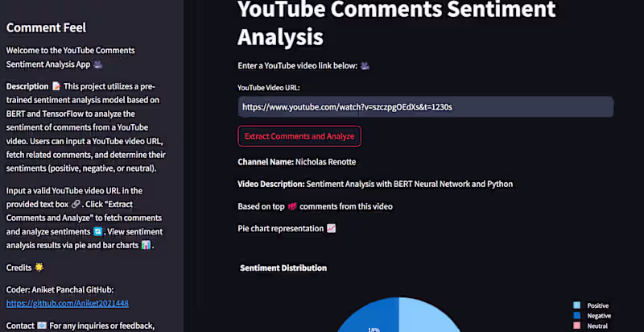This screenshot has height=332, width=644.
Task: Click the YouTube Video URL label
Action: tap(269, 88)
